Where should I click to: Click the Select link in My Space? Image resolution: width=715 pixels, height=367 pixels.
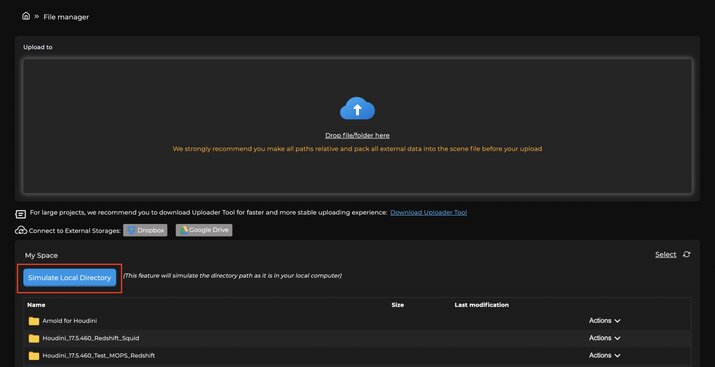665,254
